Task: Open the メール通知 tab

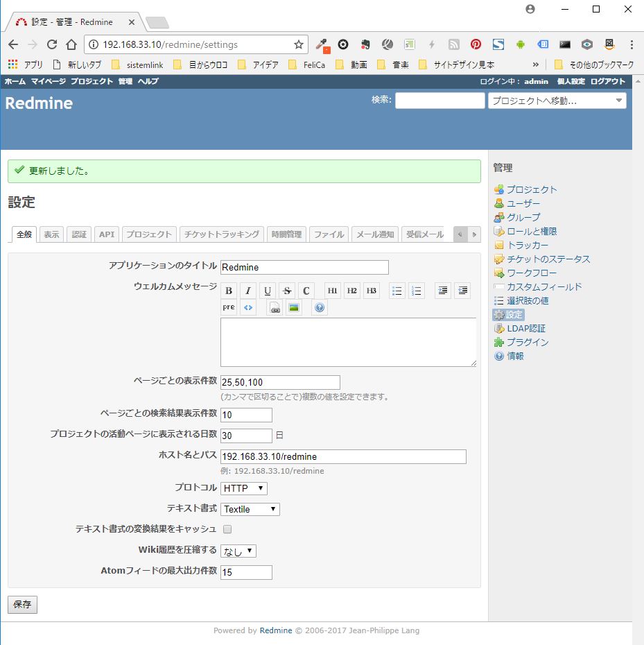Action: click(375, 234)
